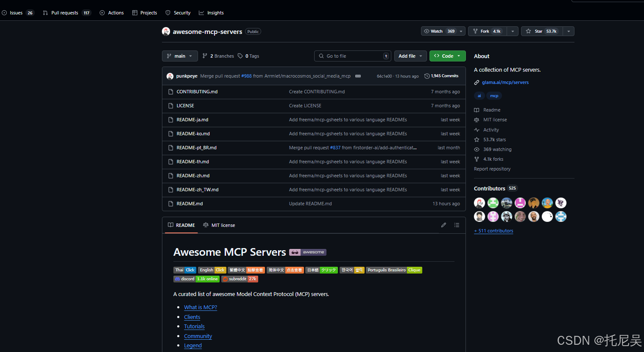Image resolution: width=644 pixels, height=352 pixels.
Task: Follow the Clients link
Action: [x=192, y=317]
